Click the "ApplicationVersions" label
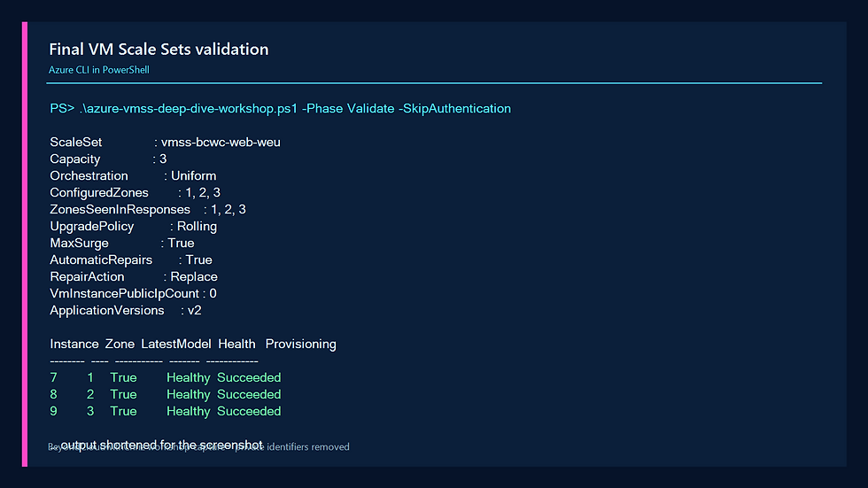This screenshot has height=488, width=868. point(107,310)
